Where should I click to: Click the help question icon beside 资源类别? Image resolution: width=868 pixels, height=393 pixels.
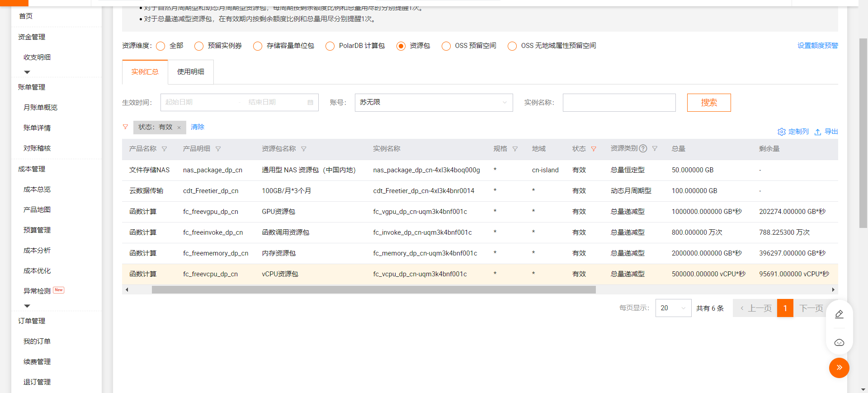pos(643,148)
